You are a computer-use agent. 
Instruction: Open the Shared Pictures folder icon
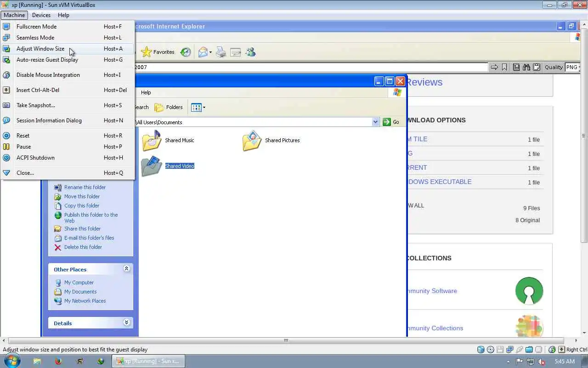tap(252, 140)
